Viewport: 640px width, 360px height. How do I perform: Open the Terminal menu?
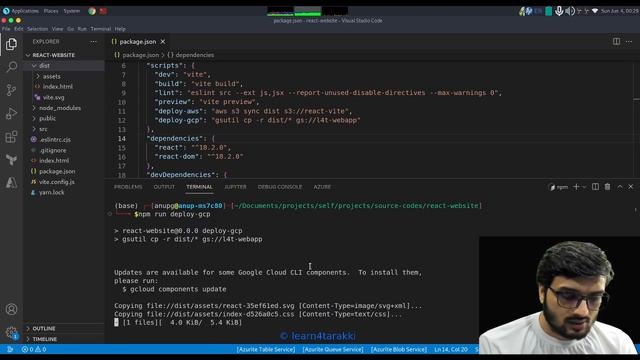pyautogui.click(x=101, y=29)
